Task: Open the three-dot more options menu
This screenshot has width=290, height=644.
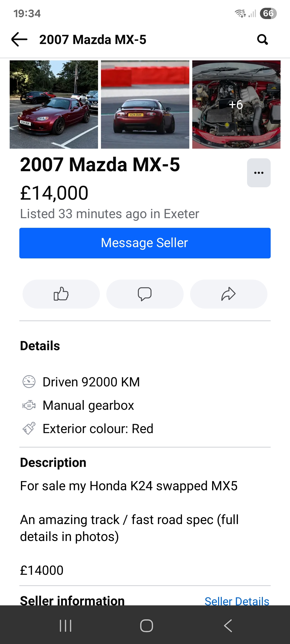Action: 259,173
